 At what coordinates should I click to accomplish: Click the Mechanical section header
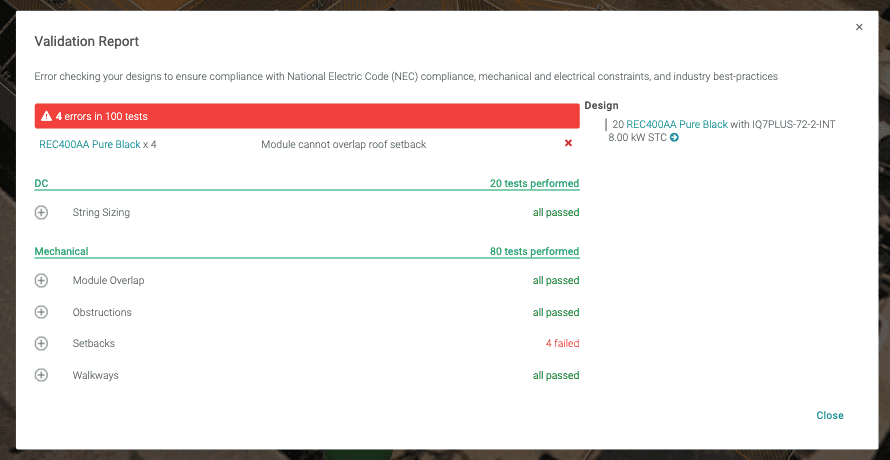(x=62, y=252)
